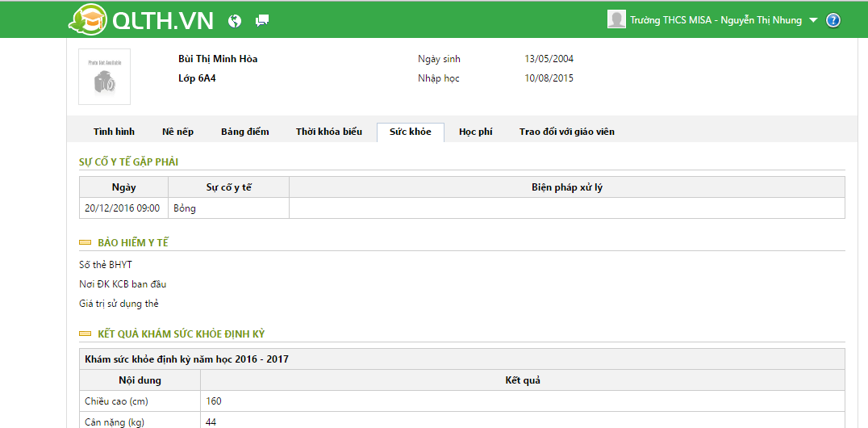Click the Bỏng medical incident row
The height and width of the screenshot is (428, 868).
pyautogui.click(x=185, y=208)
